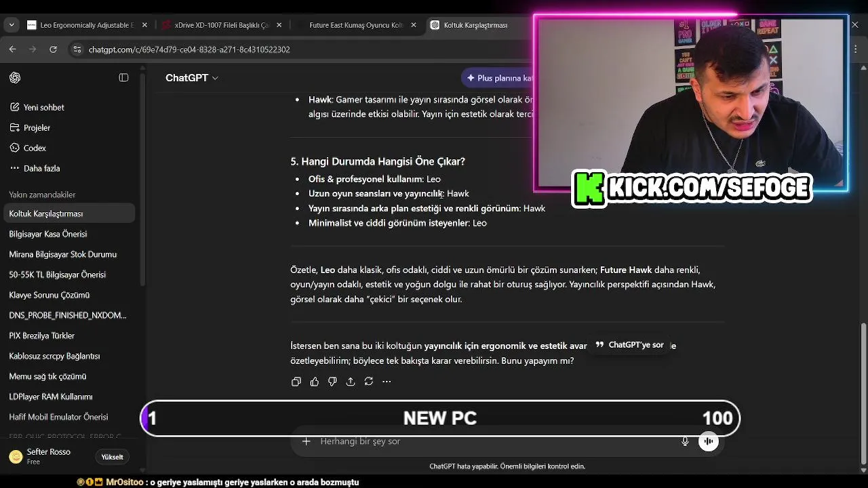Screen dimensions: 868x488
Task: Open site information icon in address bar
Action: (x=77, y=49)
